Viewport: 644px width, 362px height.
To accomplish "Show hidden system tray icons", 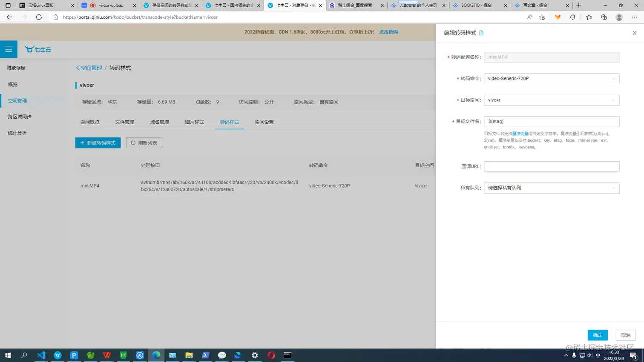I will click(x=566, y=356).
